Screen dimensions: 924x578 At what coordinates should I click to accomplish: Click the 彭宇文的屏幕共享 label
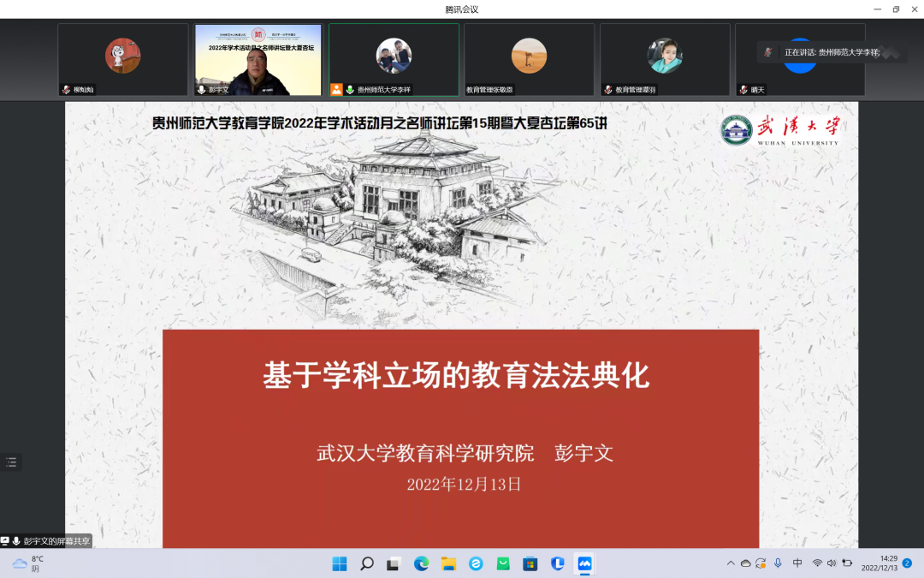(56, 541)
